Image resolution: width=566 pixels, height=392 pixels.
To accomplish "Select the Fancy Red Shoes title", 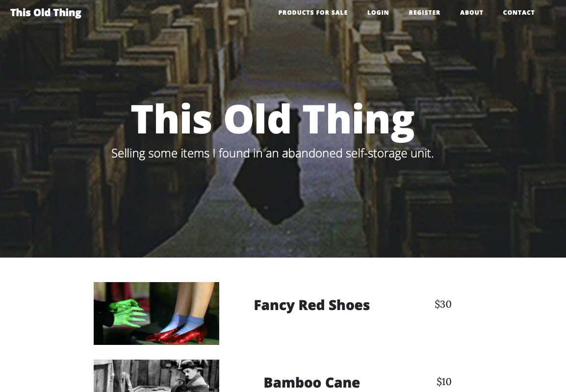I will click(312, 305).
